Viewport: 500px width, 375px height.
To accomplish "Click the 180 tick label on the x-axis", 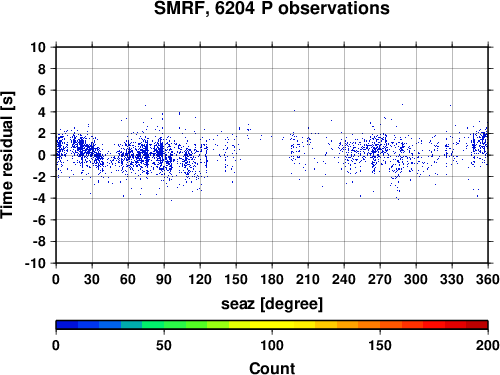I will pos(272,279).
